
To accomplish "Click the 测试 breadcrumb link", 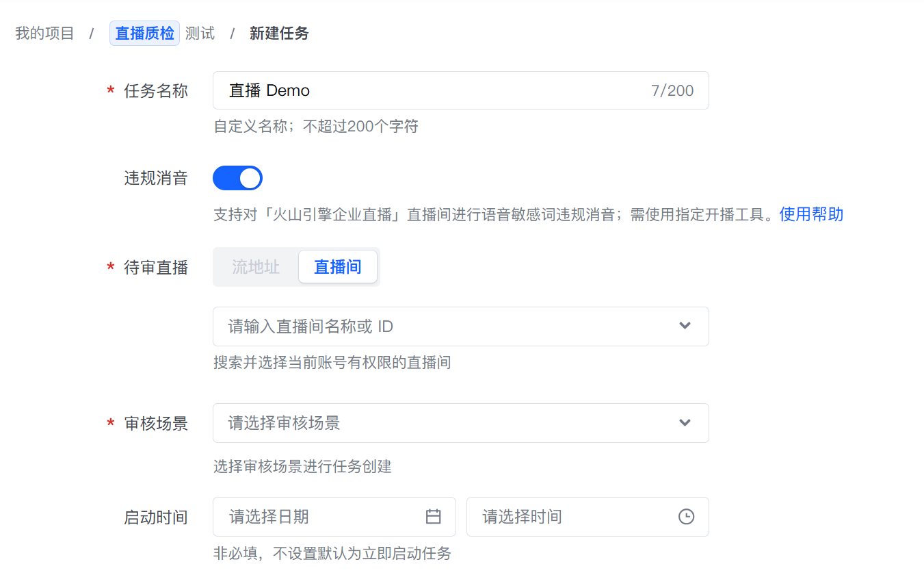I will 200,33.
